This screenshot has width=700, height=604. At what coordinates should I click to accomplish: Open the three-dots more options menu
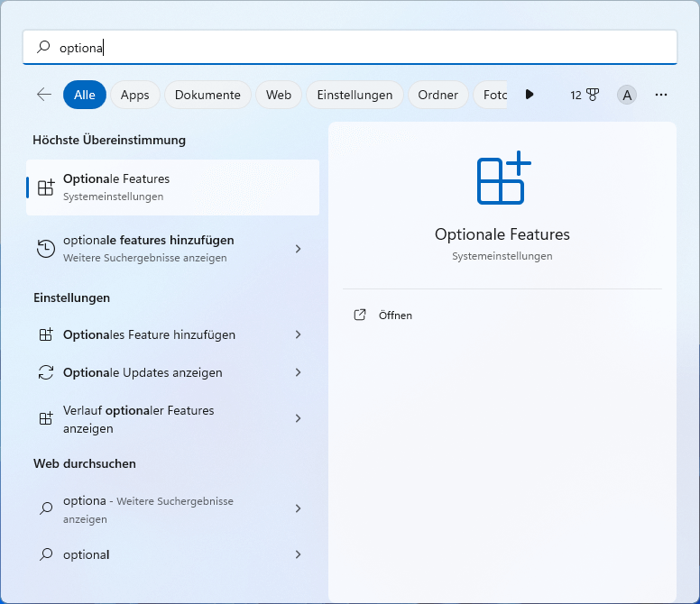click(661, 95)
